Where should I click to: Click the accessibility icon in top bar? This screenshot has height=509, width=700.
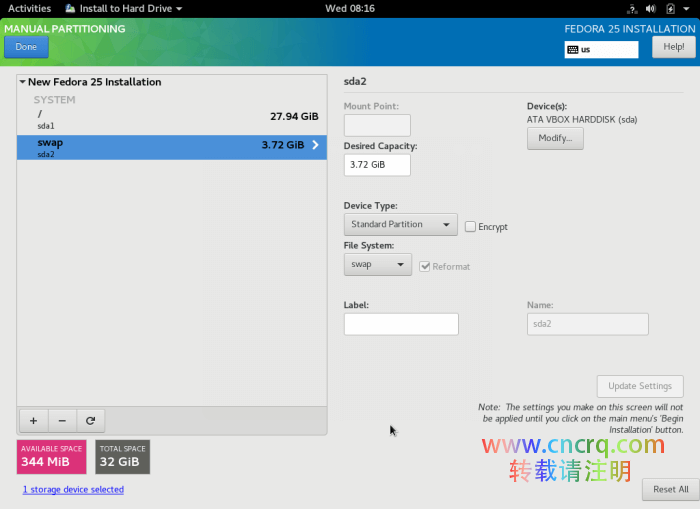[631, 8]
